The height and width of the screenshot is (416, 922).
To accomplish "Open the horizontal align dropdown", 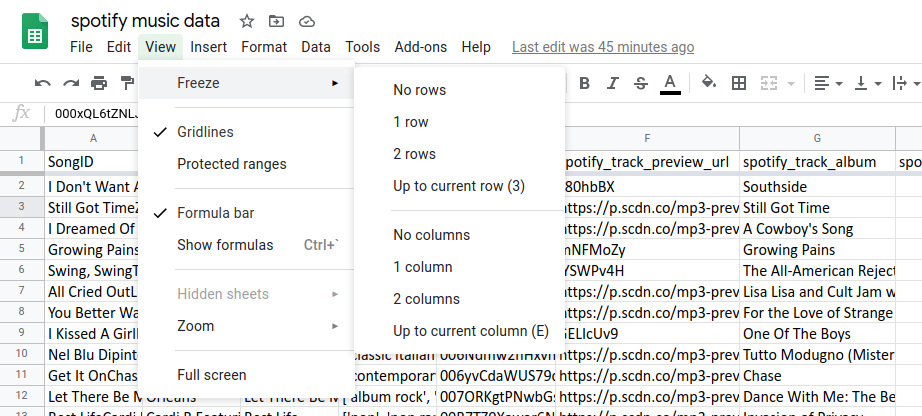I will [827, 83].
